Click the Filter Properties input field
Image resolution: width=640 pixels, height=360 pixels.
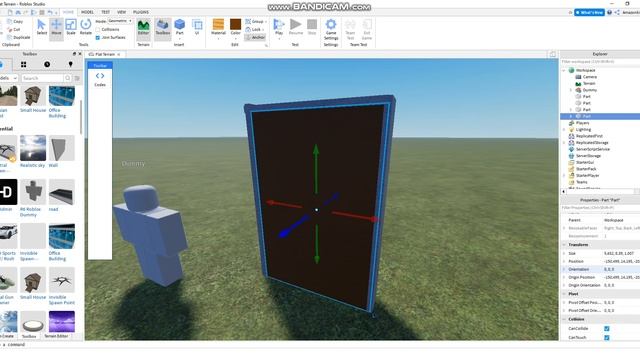point(600,208)
